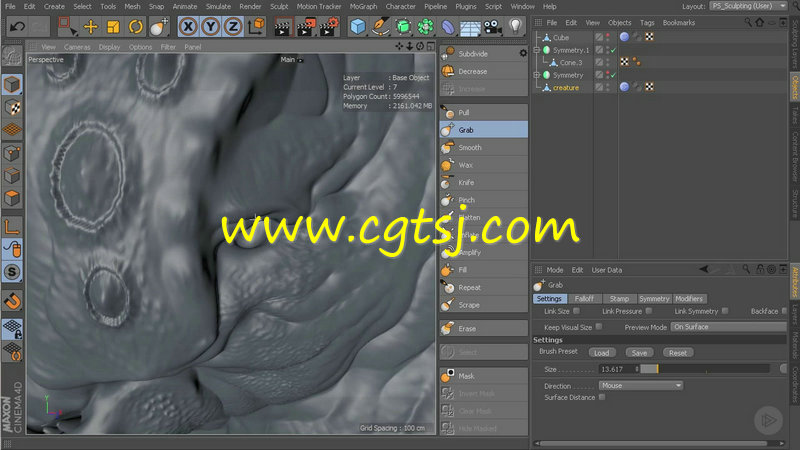
Task: Click the Undo arrow in the toolbar
Action: coord(17,27)
